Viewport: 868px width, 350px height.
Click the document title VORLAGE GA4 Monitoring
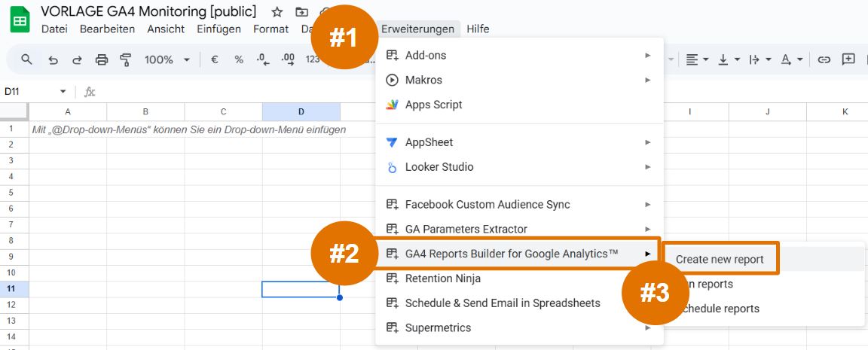click(x=148, y=11)
